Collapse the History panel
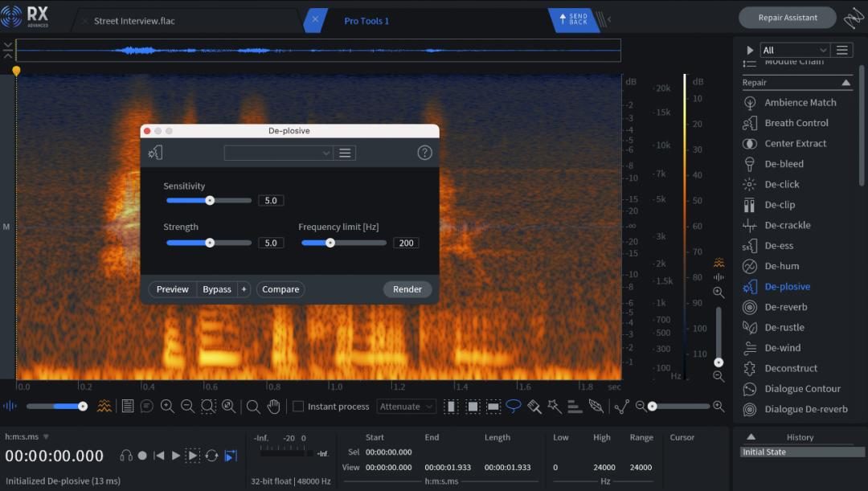This screenshot has width=868, height=491. (751, 436)
